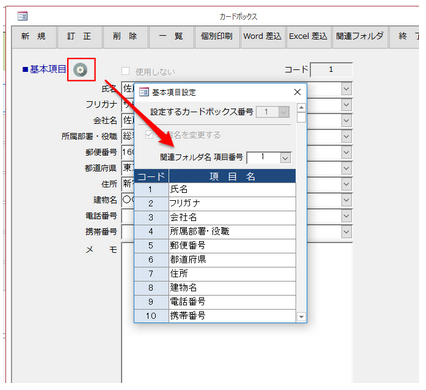Open the 関連フォルダ button
The image size is (426, 390).
[360, 37]
